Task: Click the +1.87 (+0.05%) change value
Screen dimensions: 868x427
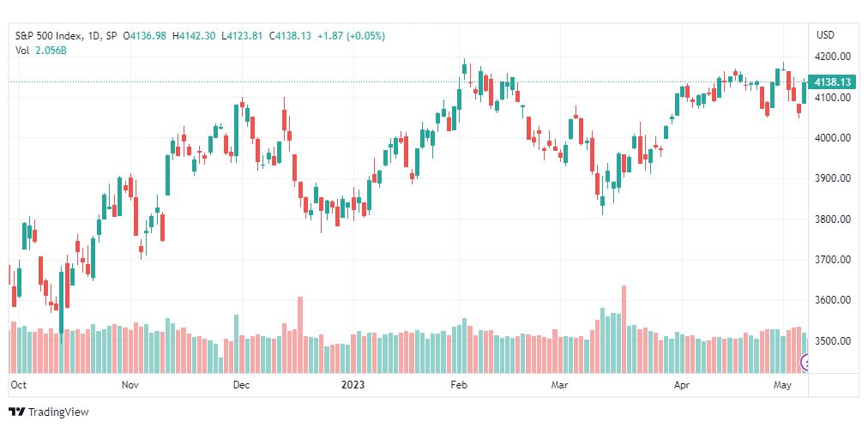Action: point(351,36)
